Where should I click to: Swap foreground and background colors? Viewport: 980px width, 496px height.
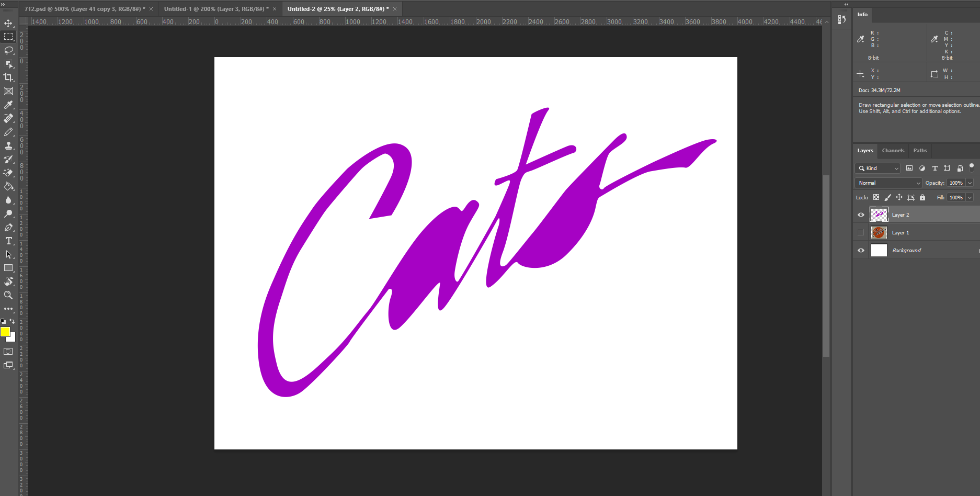click(x=12, y=321)
